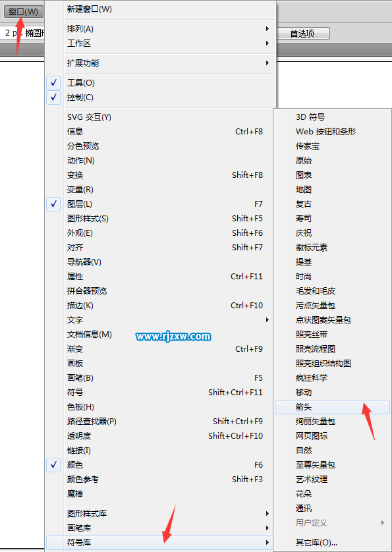Open the 路径查找器(P) panel
392x552 pixels.
(x=160, y=422)
